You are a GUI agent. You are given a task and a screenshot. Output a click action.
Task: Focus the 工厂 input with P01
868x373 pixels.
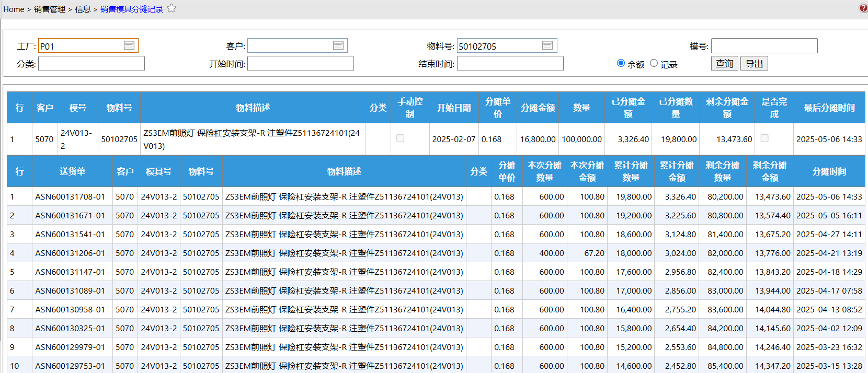click(88, 46)
